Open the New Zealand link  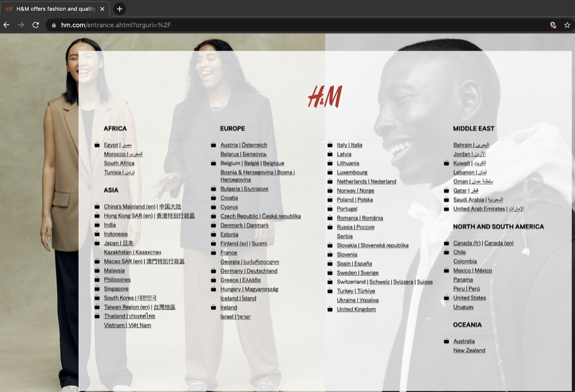point(469,350)
